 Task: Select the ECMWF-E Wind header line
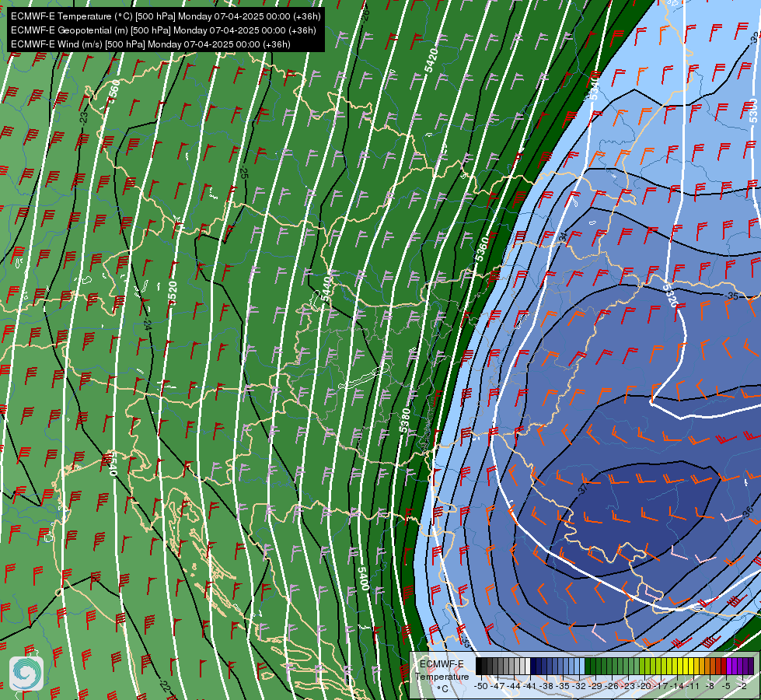(x=151, y=44)
